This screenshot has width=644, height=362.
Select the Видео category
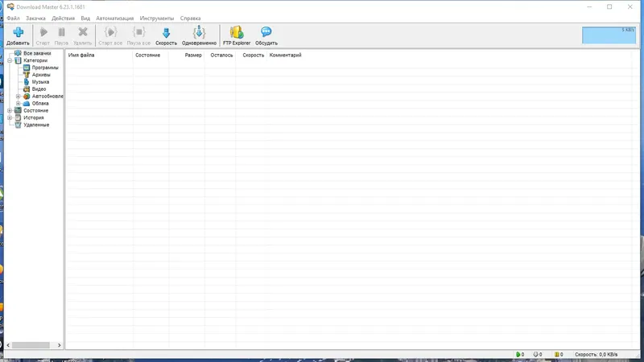tap(39, 89)
